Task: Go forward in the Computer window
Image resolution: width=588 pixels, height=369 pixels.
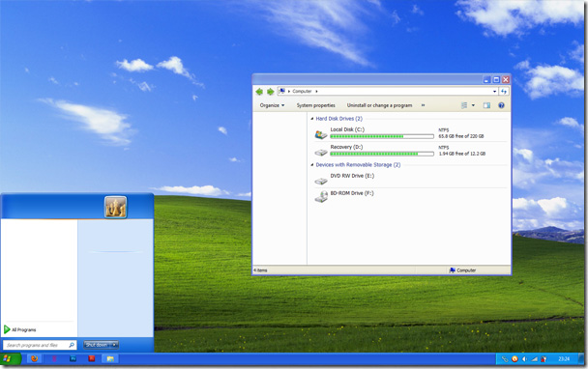Action: coord(270,92)
